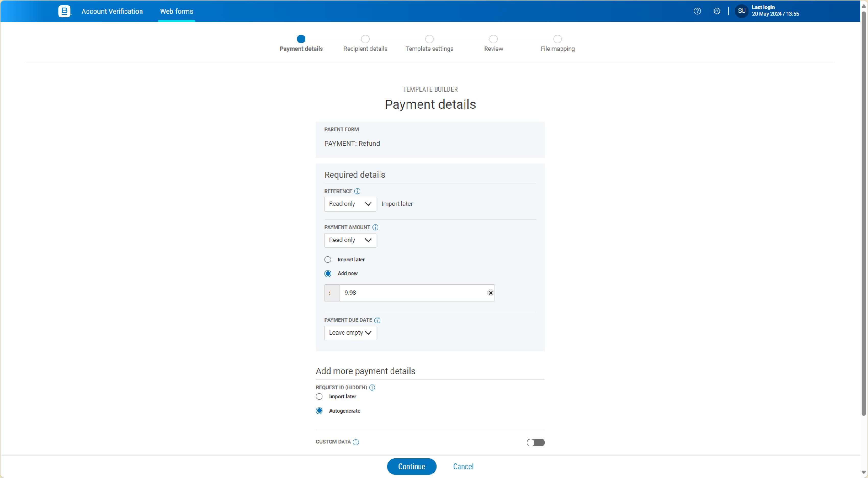This screenshot has height=478, width=868.
Task: Switch to Account Verification tab
Action: (112, 11)
